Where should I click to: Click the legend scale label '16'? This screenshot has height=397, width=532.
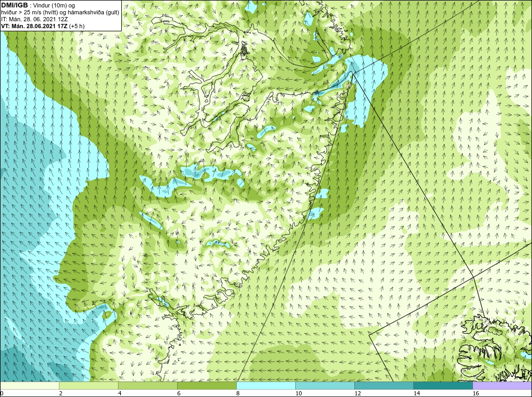(475, 393)
